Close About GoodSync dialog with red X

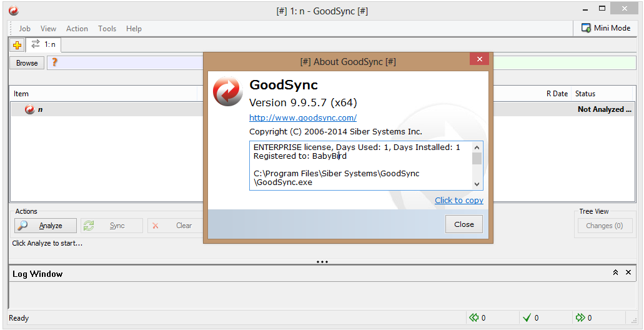(x=479, y=59)
